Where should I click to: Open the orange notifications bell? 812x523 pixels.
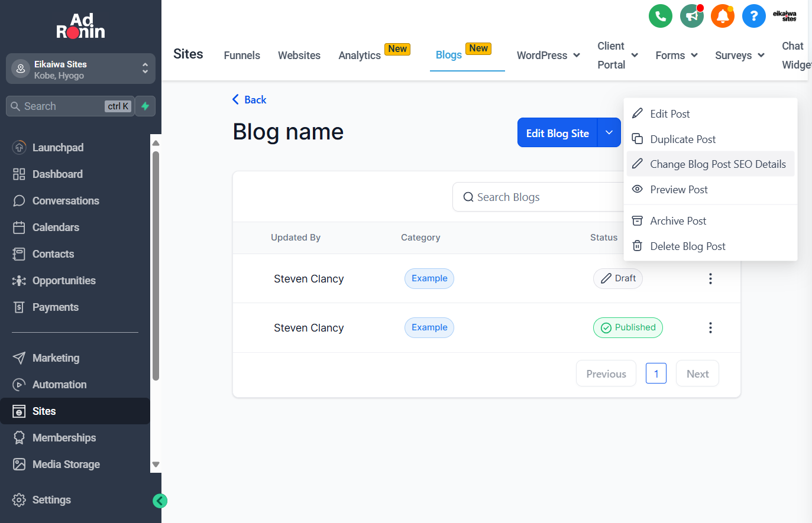(723, 16)
